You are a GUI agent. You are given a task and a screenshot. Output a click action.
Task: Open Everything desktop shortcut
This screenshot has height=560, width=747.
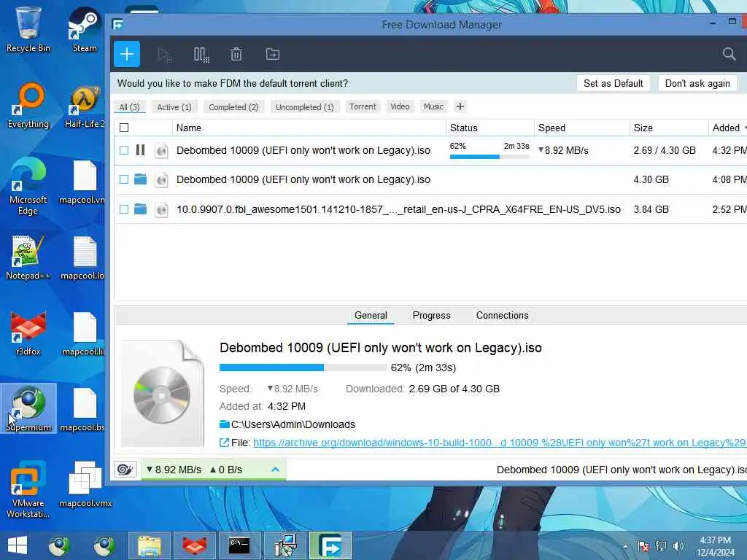point(28,106)
